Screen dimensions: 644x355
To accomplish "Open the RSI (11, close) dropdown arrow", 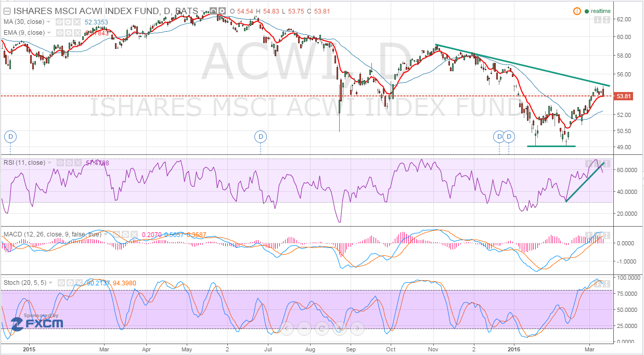I will click(49, 163).
